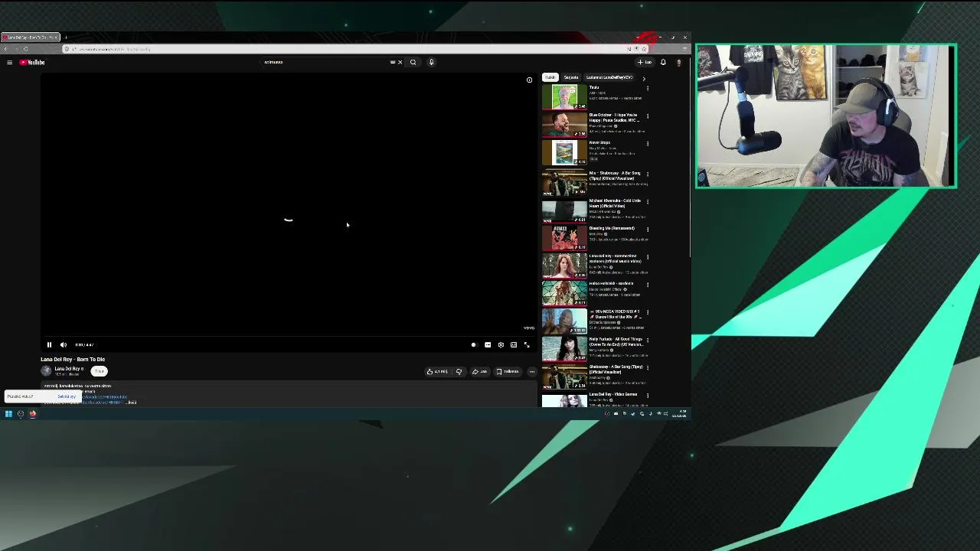This screenshot has height=551, width=980.
Task: Show video info card icon
Action: pos(529,80)
